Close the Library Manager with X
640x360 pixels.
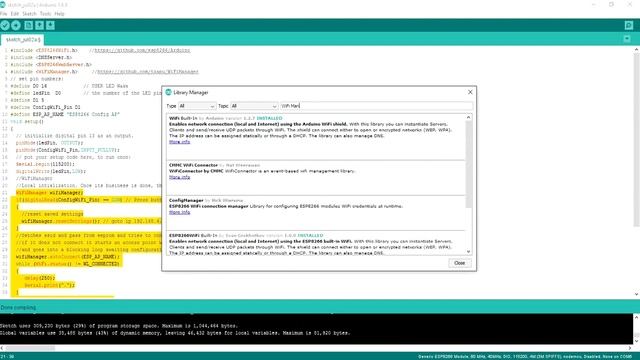coord(470,92)
